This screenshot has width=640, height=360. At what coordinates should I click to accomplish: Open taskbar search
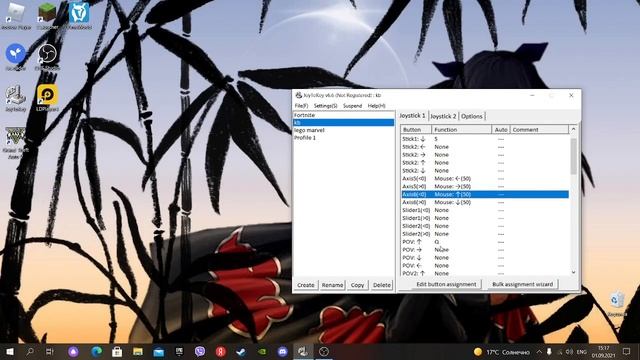tap(30, 351)
